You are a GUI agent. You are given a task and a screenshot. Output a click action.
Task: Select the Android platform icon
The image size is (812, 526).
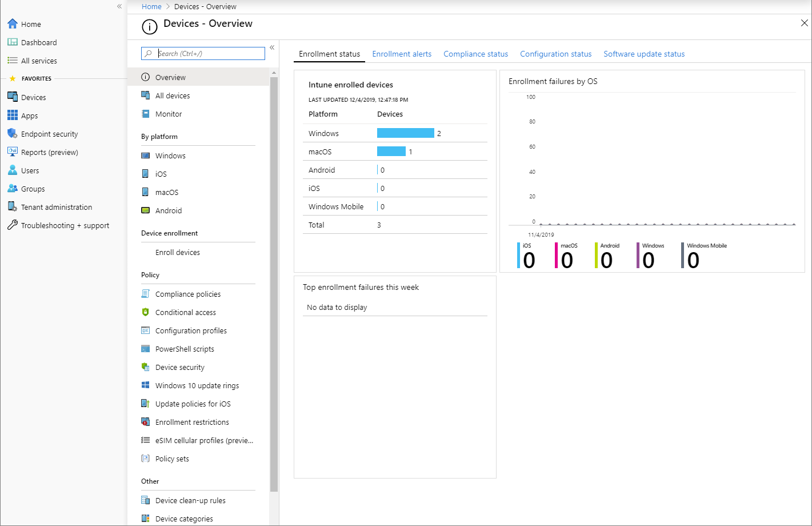[x=146, y=210]
